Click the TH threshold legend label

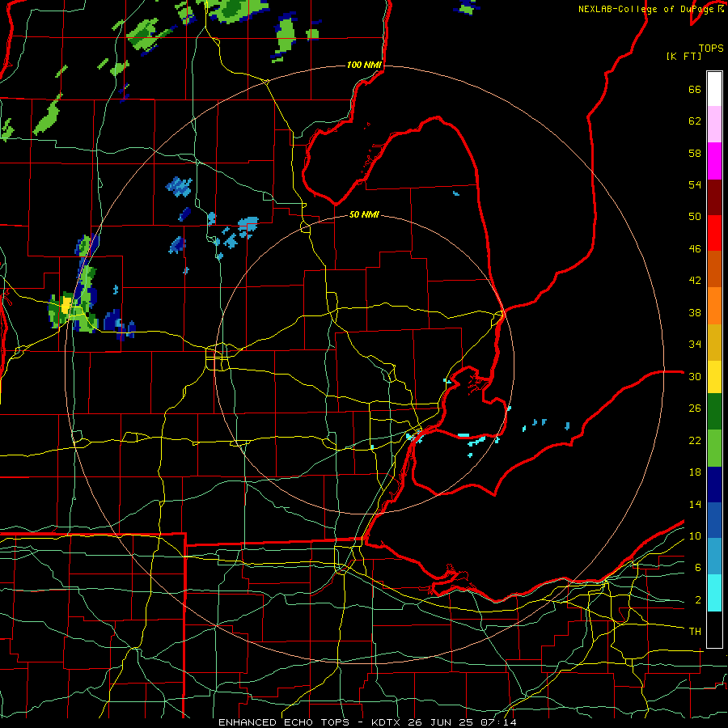coord(695,632)
